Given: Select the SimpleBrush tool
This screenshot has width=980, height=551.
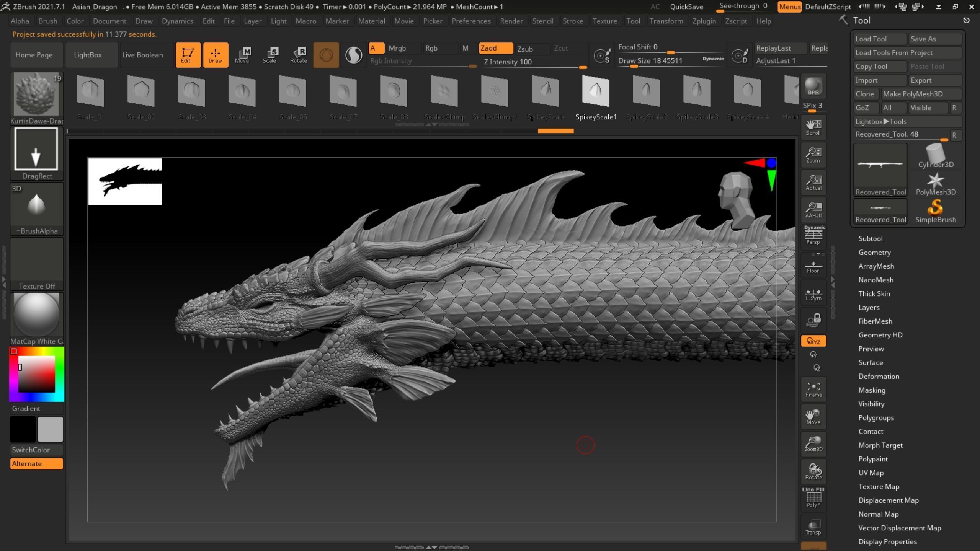Looking at the screenshot, I should (935, 211).
